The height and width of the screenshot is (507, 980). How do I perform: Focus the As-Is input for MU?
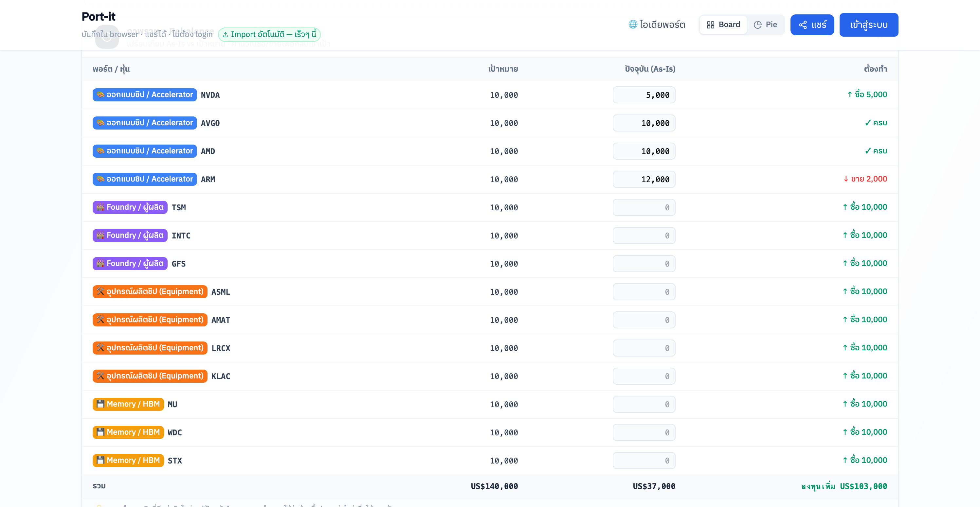tap(644, 404)
